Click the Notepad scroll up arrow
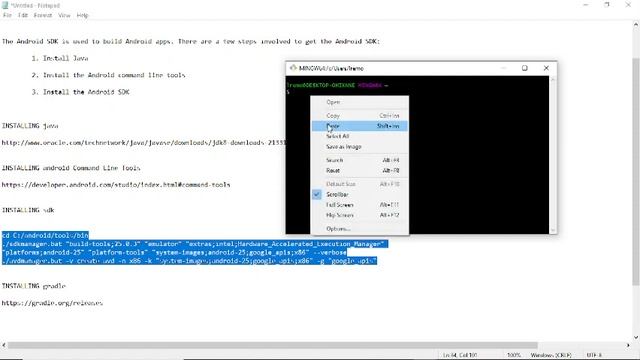This screenshot has height=360, width=640. coord(636,25)
